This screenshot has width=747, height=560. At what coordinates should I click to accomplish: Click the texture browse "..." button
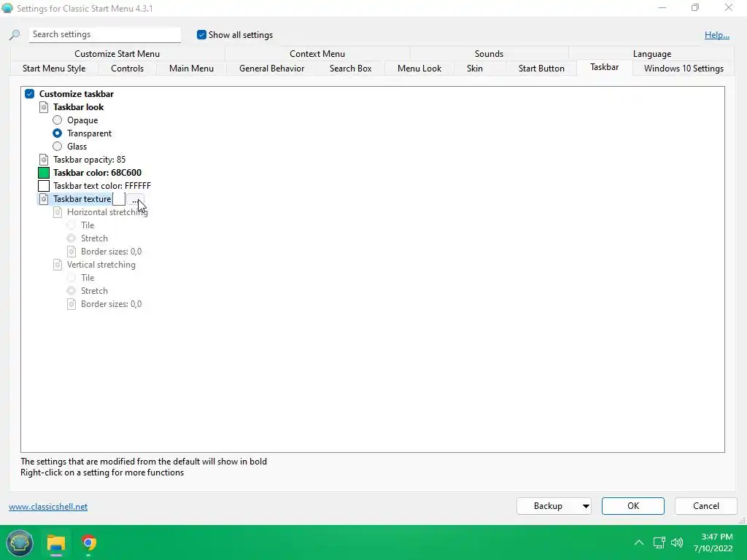pos(135,199)
